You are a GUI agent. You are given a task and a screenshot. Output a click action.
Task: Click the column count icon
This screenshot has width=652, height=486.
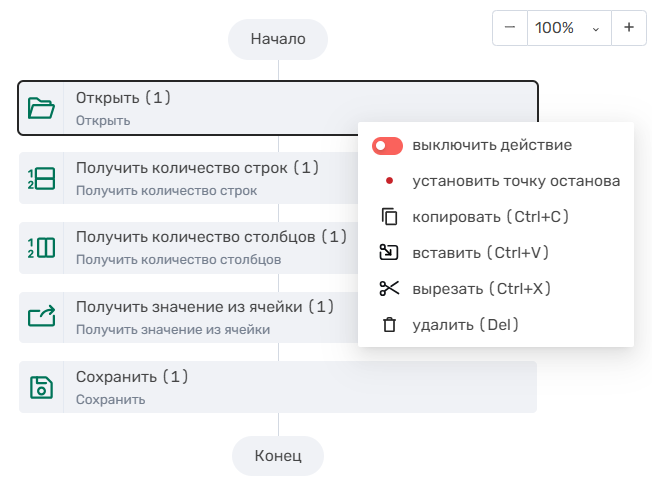(41, 248)
